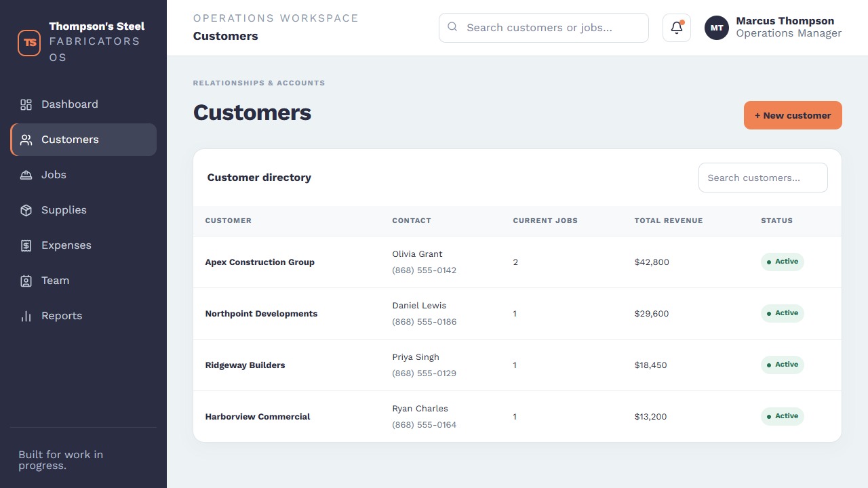Click the magnifier icon in the top search
Screen dimensions: 868x488
coord(452,27)
